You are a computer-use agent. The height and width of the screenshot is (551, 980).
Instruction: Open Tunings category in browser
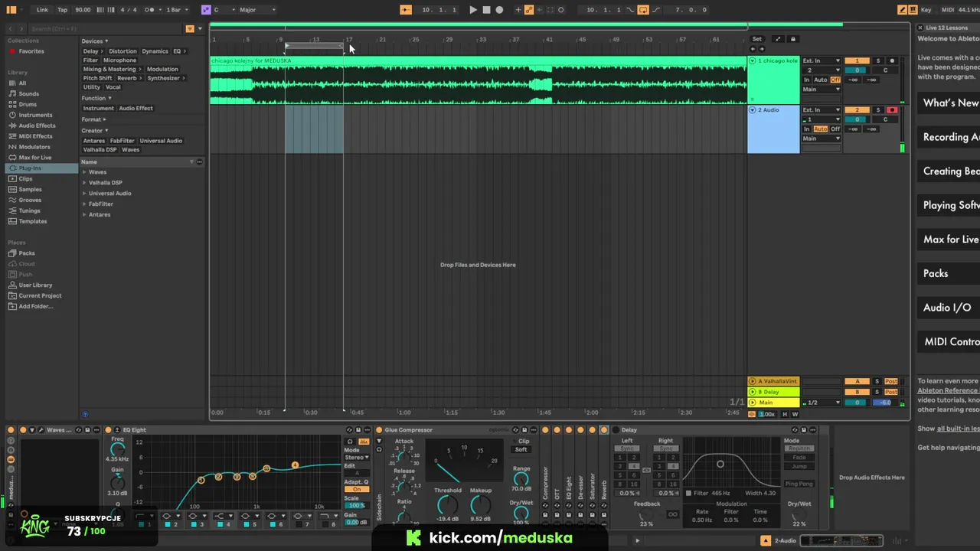coord(29,210)
